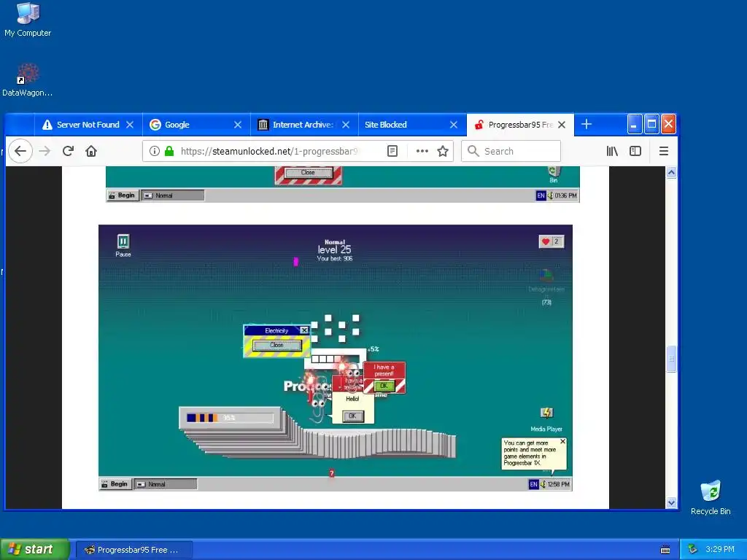
Task: Close the Progressbar95 tab
Action: click(562, 125)
